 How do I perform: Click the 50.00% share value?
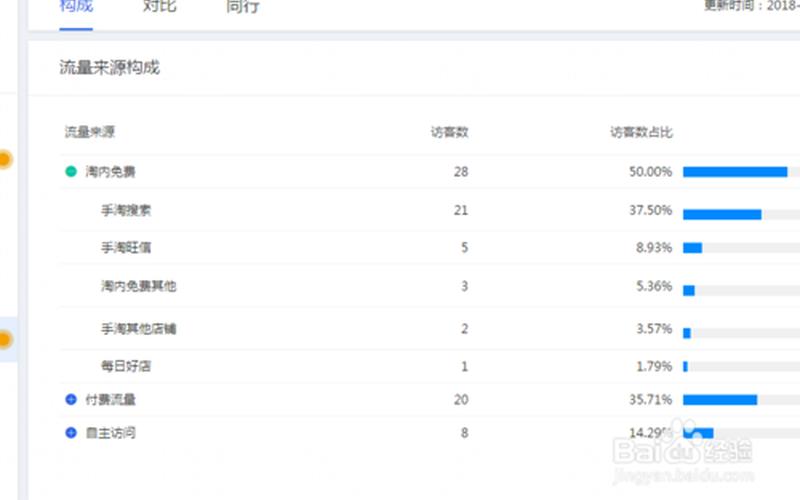[650, 171]
